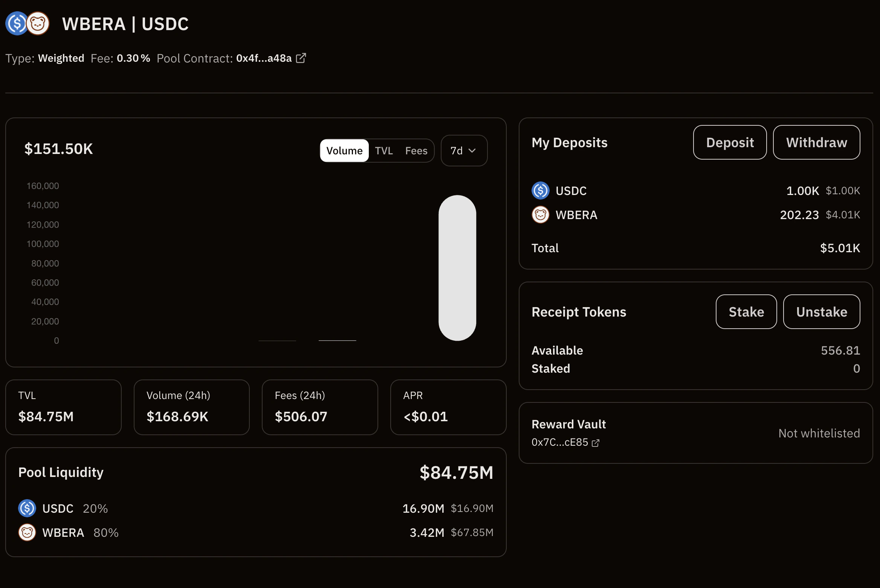880x588 pixels.
Task: Select the Volume chart tab
Action: pos(344,150)
